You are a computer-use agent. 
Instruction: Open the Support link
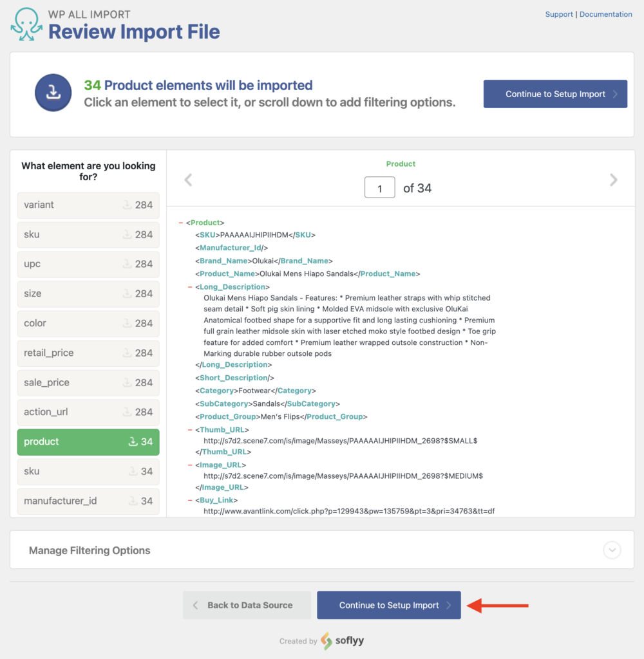559,14
